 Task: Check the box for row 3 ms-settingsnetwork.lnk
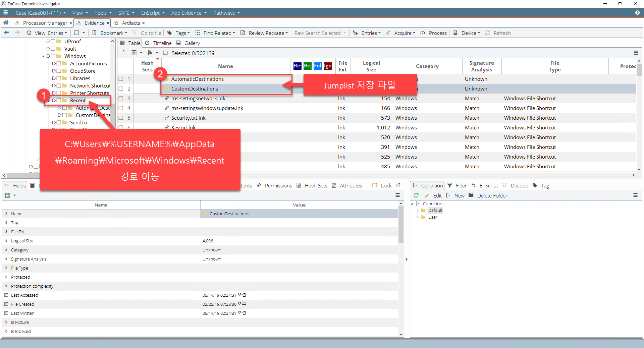pyautogui.click(x=121, y=99)
